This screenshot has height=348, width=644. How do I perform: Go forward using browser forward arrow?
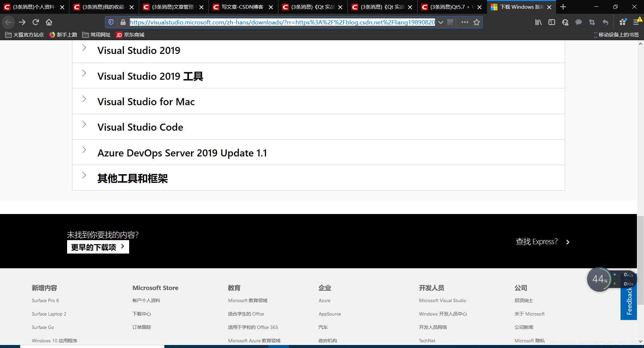click(22, 22)
